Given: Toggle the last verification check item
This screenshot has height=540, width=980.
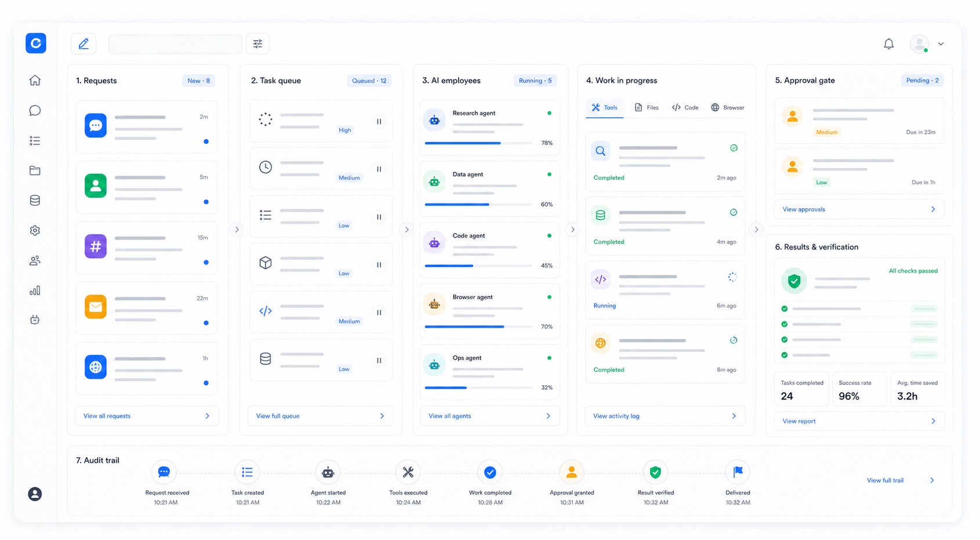Looking at the screenshot, I should tap(785, 354).
